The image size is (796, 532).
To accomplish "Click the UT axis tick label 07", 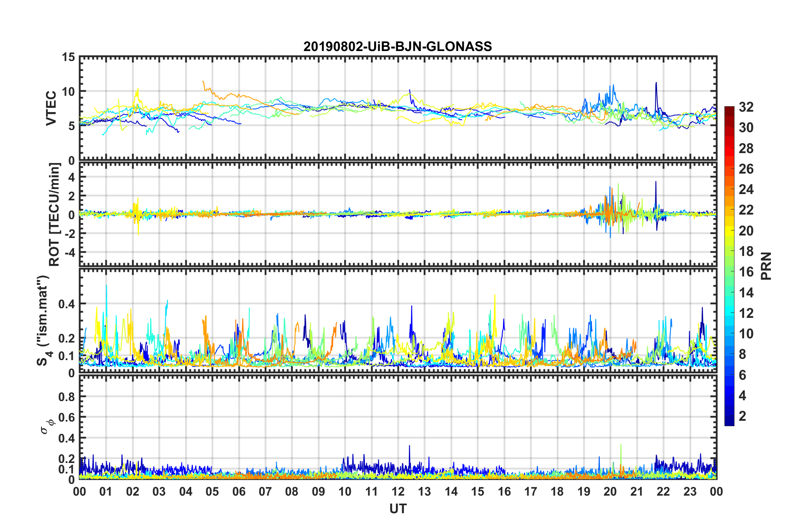I will click(265, 491).
